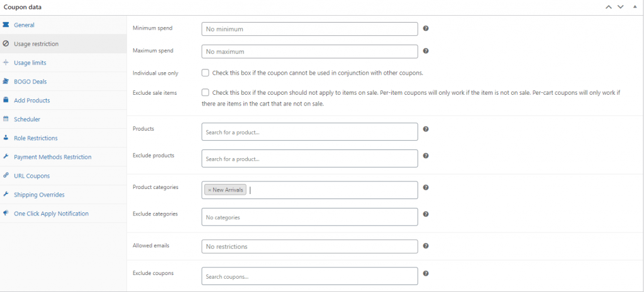
Task: Click help icon beside Maximum spend field
Action: click(426, 51)
